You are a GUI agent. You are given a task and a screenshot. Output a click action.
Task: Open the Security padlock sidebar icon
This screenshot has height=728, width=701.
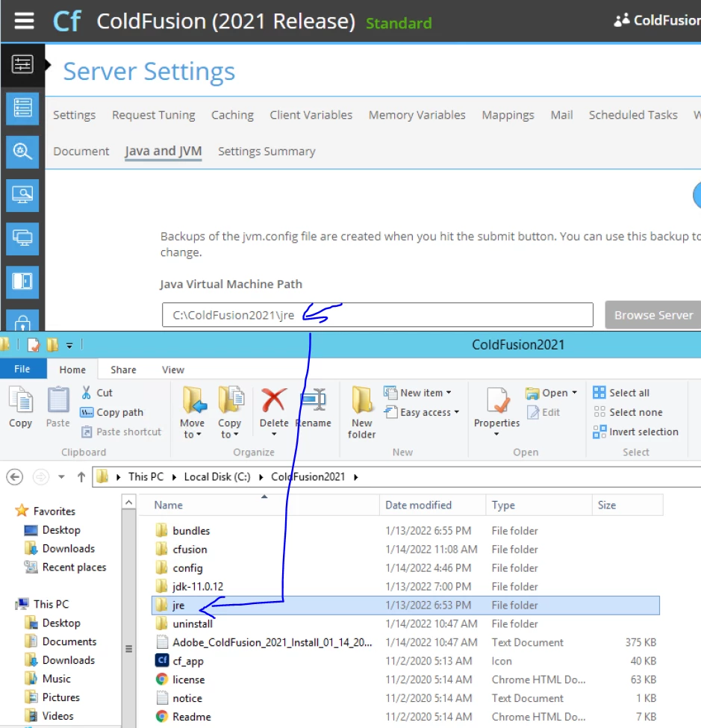tap(22, 321)
